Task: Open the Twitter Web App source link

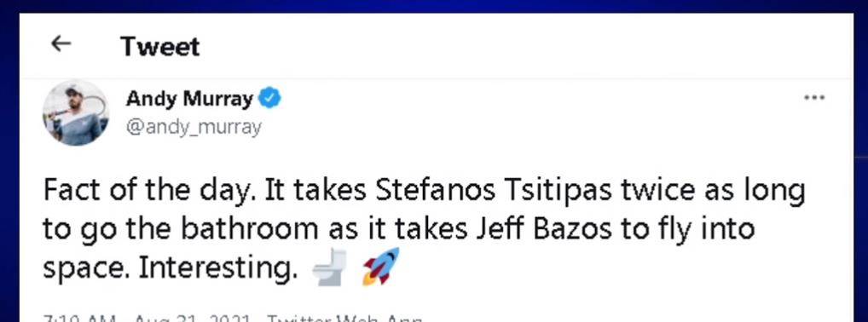Action: click(x=344, y=319)
